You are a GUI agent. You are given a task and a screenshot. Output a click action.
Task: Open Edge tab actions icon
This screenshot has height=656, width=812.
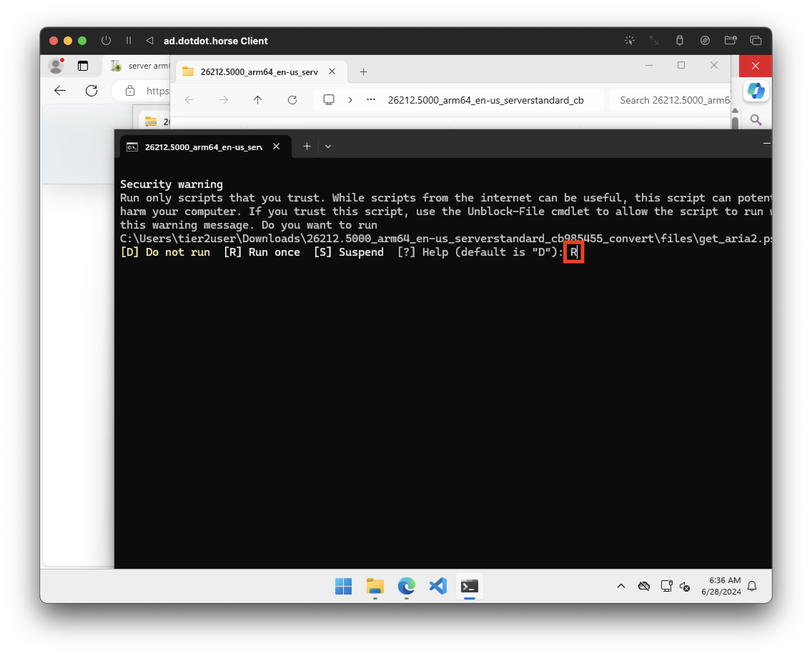point(83,66)
